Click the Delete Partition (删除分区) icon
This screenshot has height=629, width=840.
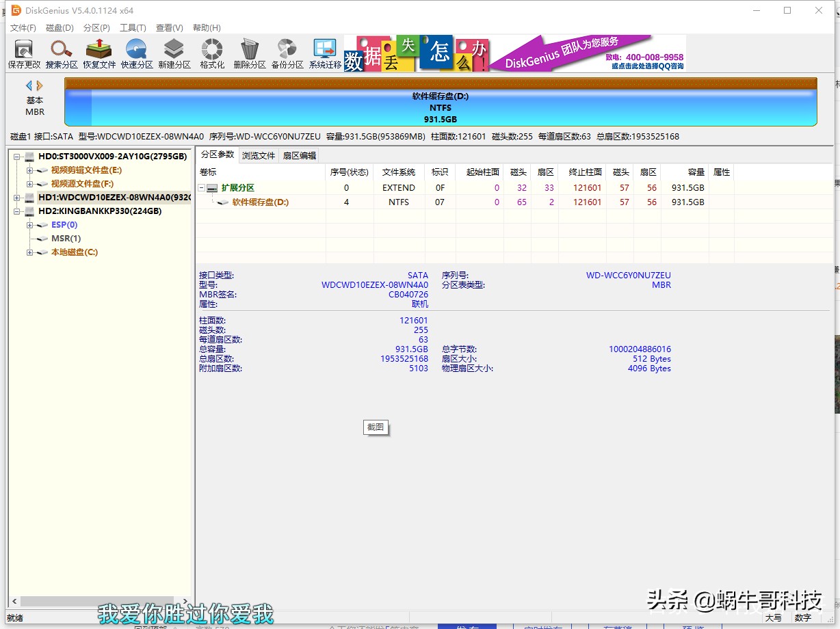(250, 54)
